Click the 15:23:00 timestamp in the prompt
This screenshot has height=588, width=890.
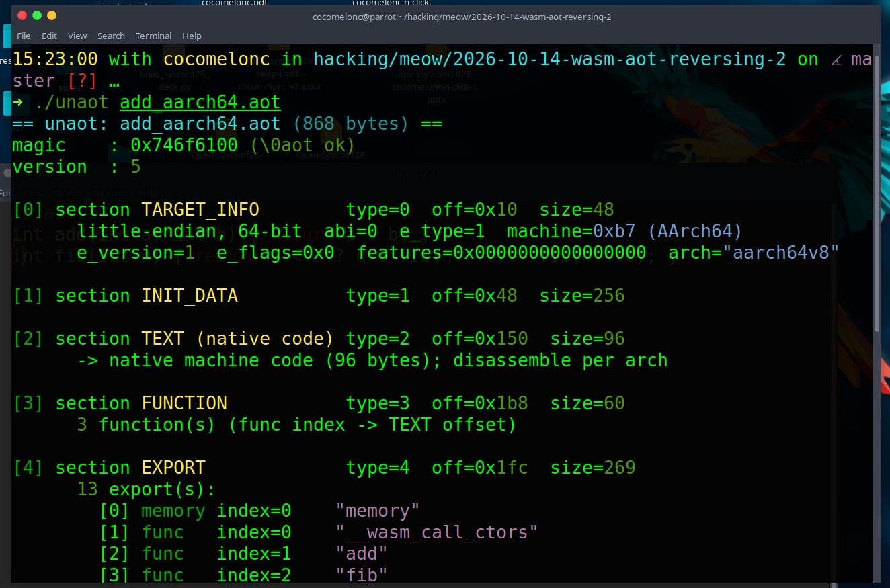(55, 59)
